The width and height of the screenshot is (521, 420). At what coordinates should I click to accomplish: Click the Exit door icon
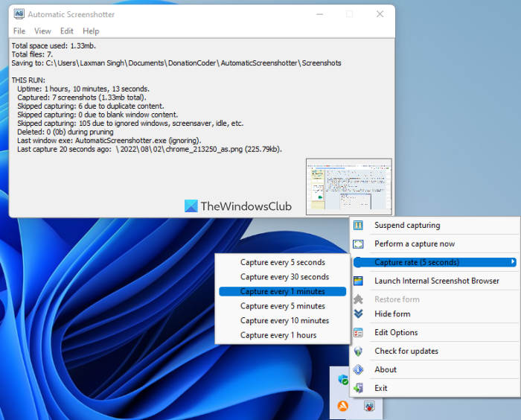358,388
